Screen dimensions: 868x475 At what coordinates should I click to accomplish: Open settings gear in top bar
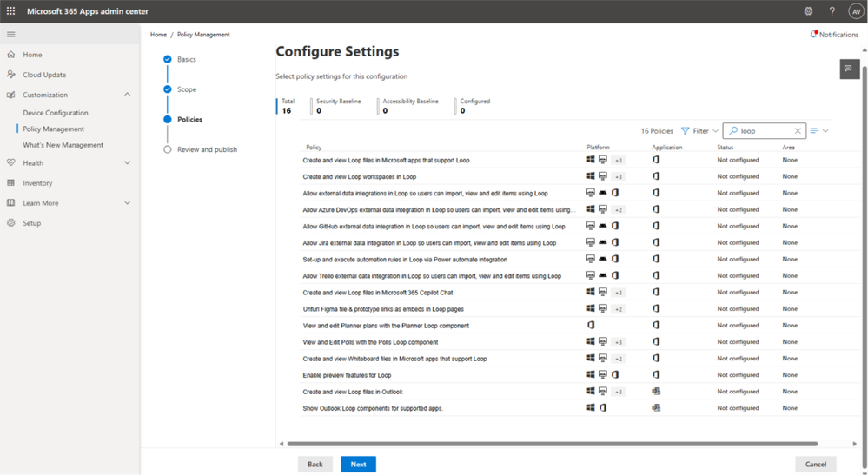pyautogui.click(x=808, y=11)
